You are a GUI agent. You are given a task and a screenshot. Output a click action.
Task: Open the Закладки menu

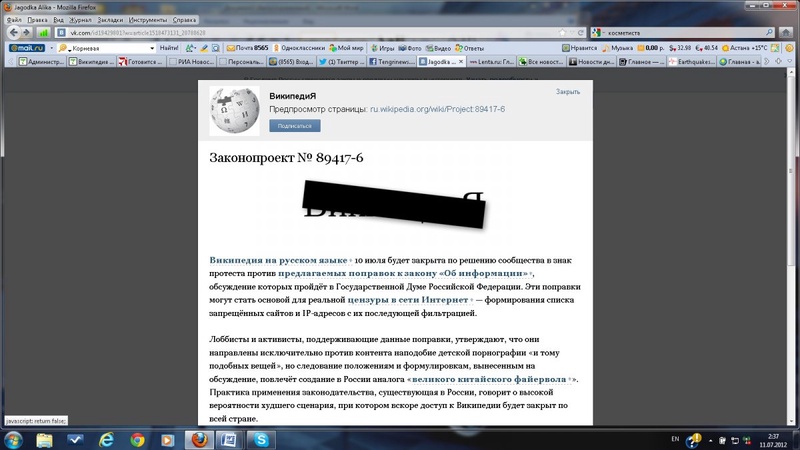pyautogui.click(x=110, y=20)
